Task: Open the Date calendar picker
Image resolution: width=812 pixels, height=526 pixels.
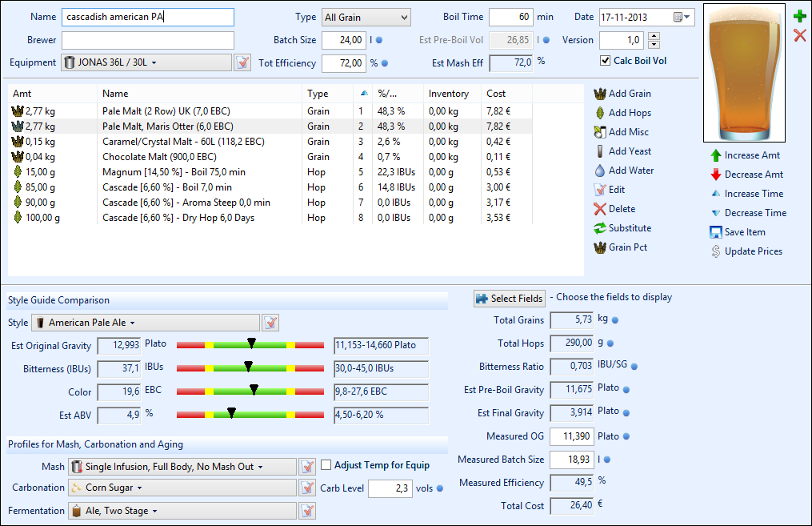Action: pos(681,17)
